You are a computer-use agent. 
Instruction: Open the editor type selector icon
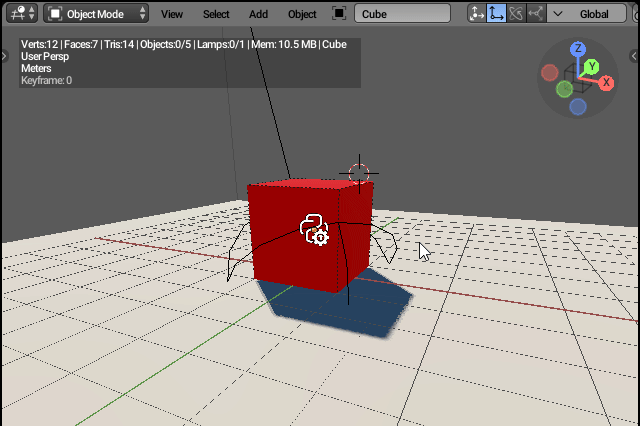coord(21,14)
